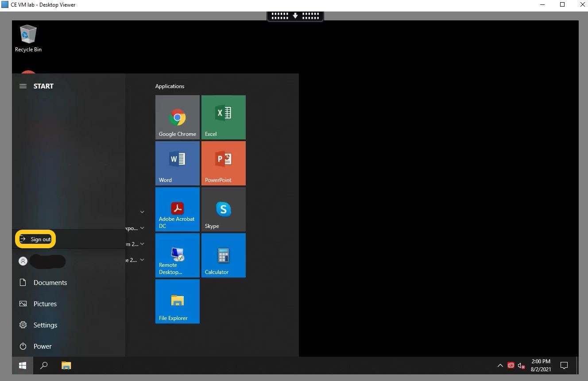Viewport: 588px width, 381px height.
Task: Maximize the CE VM lab Desktop Viewer window
Action: [562, 5]
